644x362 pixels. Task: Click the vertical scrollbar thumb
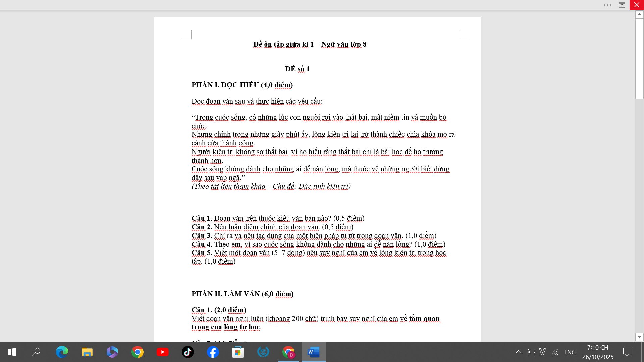tap(639, 59)
